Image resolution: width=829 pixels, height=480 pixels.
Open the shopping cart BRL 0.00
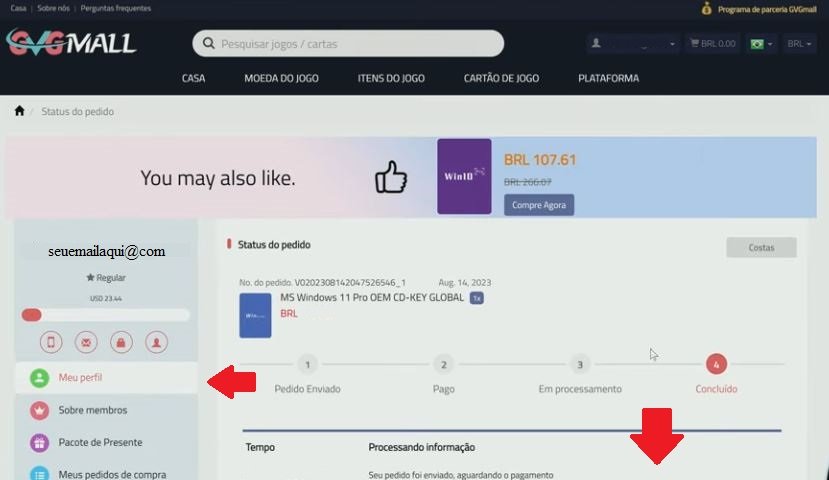coord(713,44)
